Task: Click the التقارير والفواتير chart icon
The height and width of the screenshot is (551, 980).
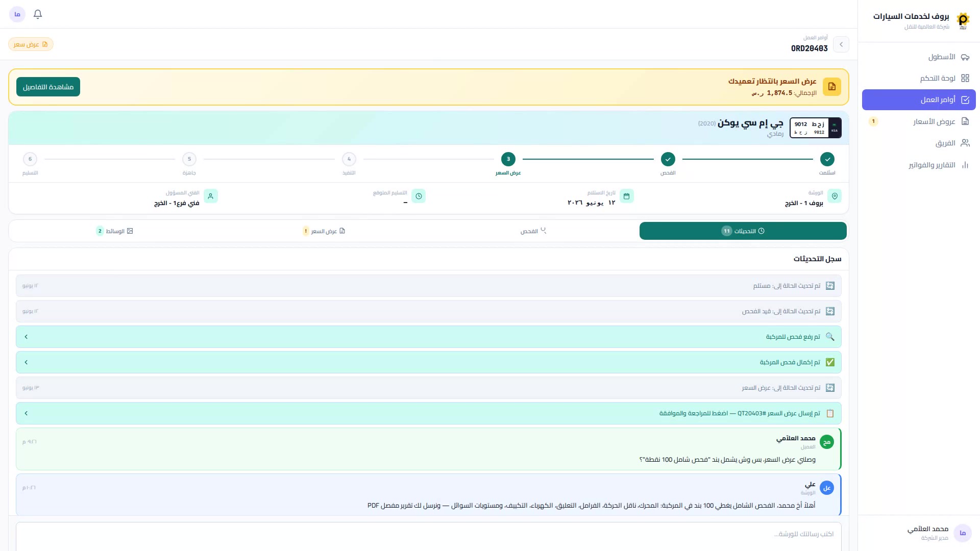Action: pyautogui.click(x=965, y=165)
